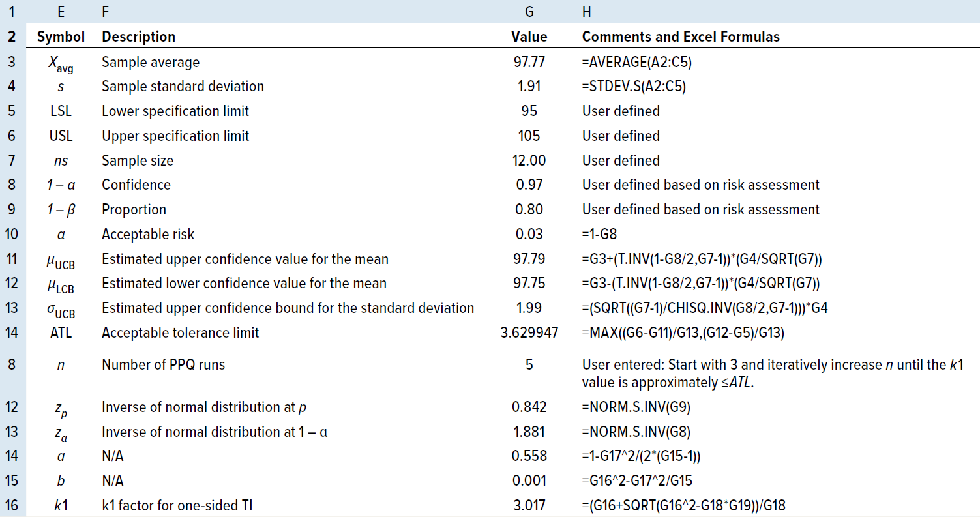Image resolution: width=980 pixels, height=517 pixels.
Task: Select the "Symbol" header cell
Action: tap(61, 37)
